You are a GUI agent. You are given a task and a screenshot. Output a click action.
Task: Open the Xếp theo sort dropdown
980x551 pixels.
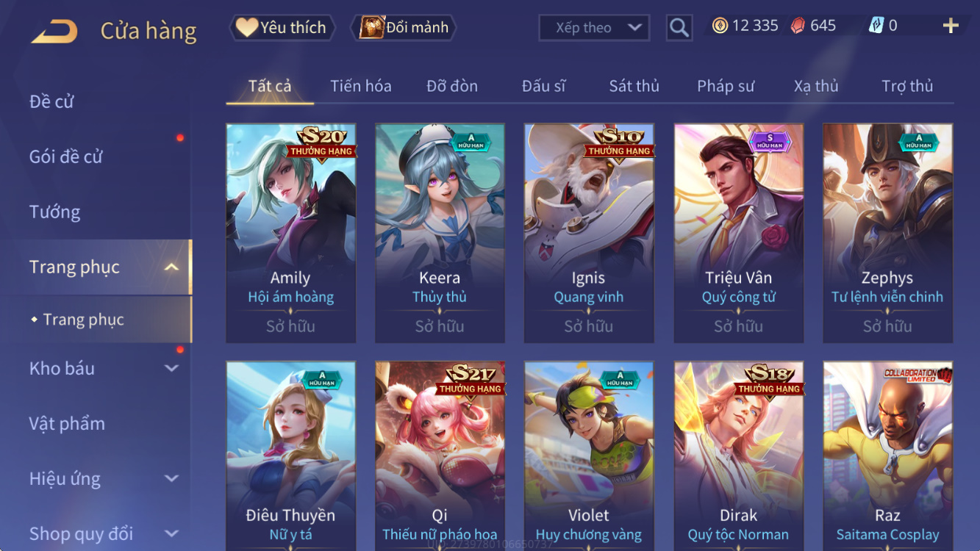pyautogui.click(x=594, y=28)
